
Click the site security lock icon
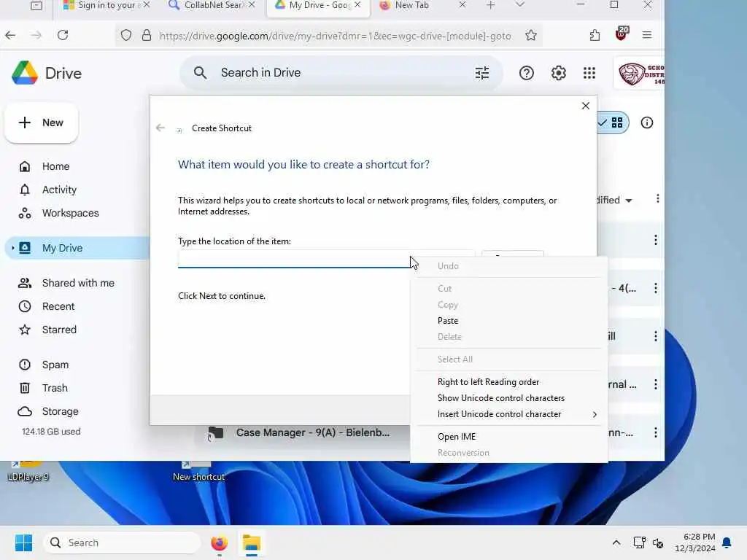tap(147, 35)
